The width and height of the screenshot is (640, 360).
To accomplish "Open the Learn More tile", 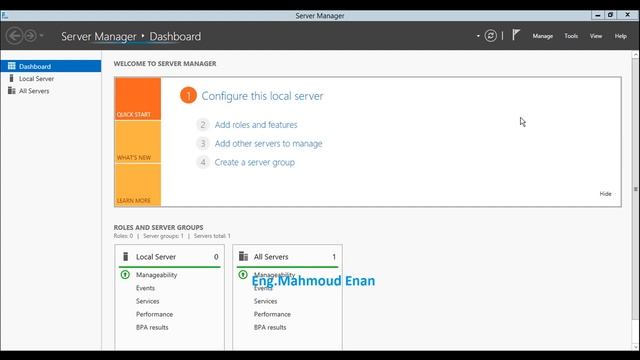I will point(138,185).
